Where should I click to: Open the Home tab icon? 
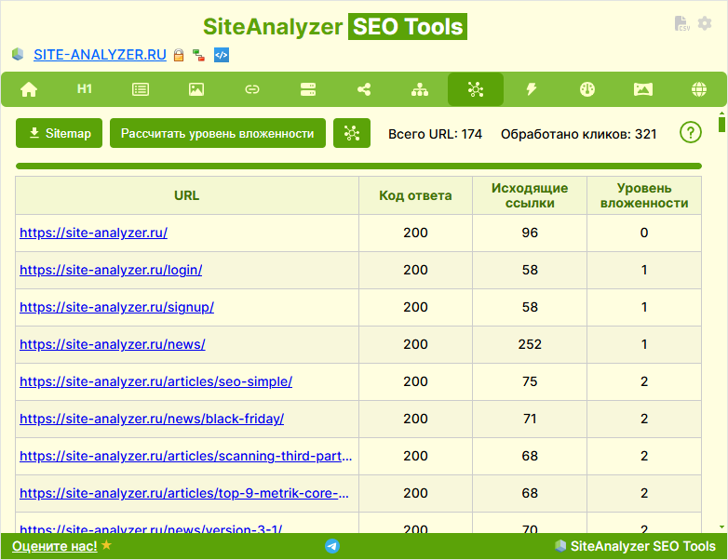coord(29,89)
